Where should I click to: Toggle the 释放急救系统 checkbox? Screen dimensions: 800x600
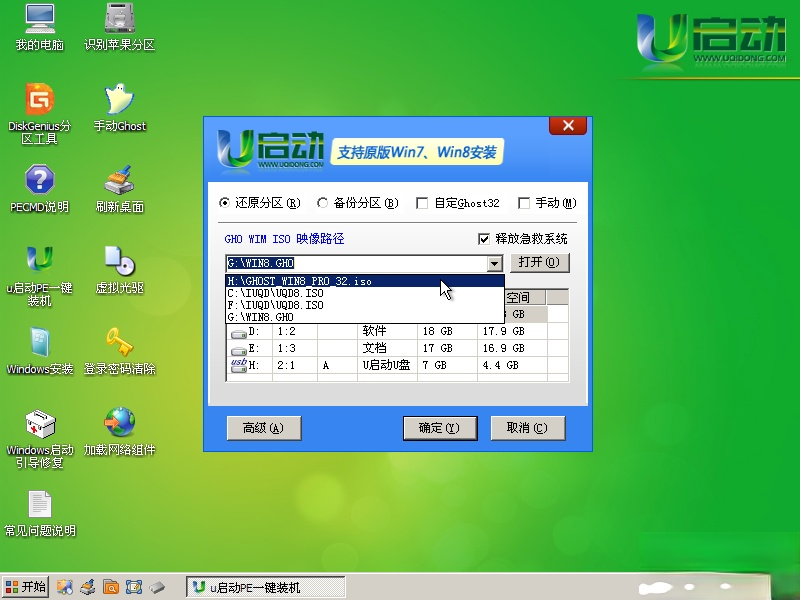pos(484,239)
